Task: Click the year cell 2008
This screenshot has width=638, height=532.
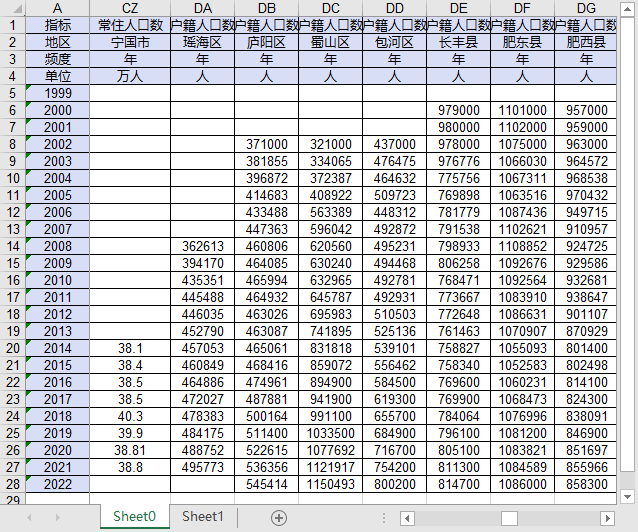Action: [x=57, y=246]
